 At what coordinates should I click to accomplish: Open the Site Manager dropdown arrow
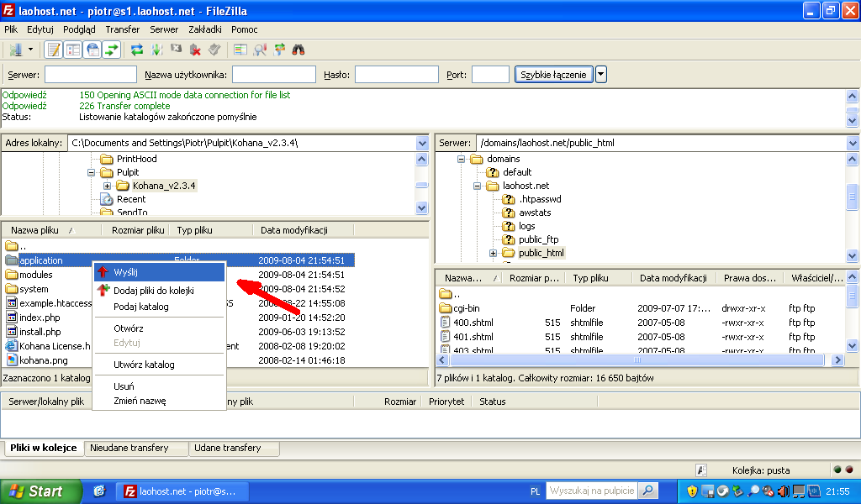(31, 50)
